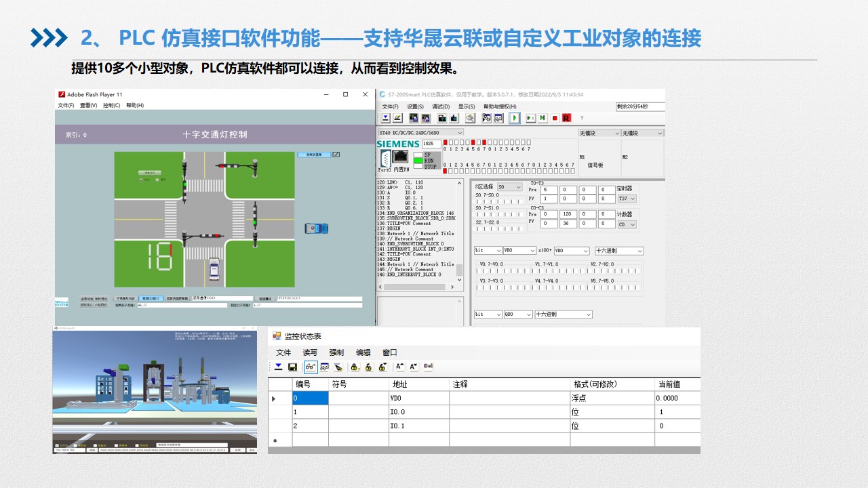Toggle the checked box right of blue button in Flash window
Image resolution: width=868 pixels, height=488 pixels.
tap(336, 155)
